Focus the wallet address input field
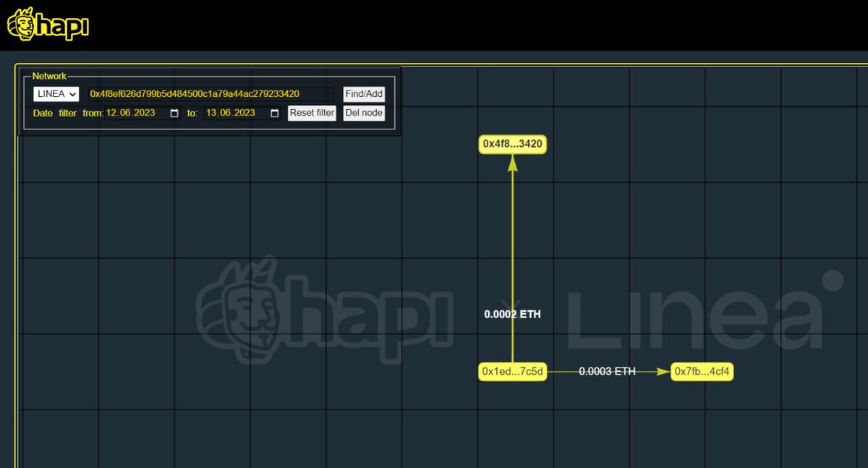 click(210, 94)
